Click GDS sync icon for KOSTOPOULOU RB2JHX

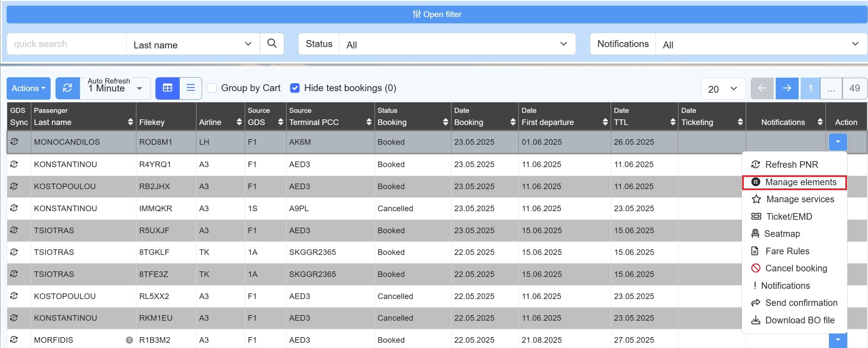coord(14,186)
